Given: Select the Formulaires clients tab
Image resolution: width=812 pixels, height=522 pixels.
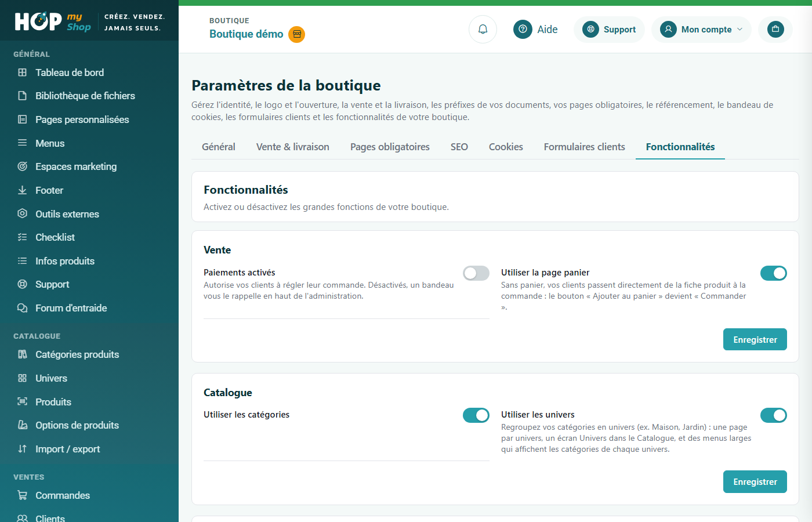Looking at the screenshot, I should [585, 147].
